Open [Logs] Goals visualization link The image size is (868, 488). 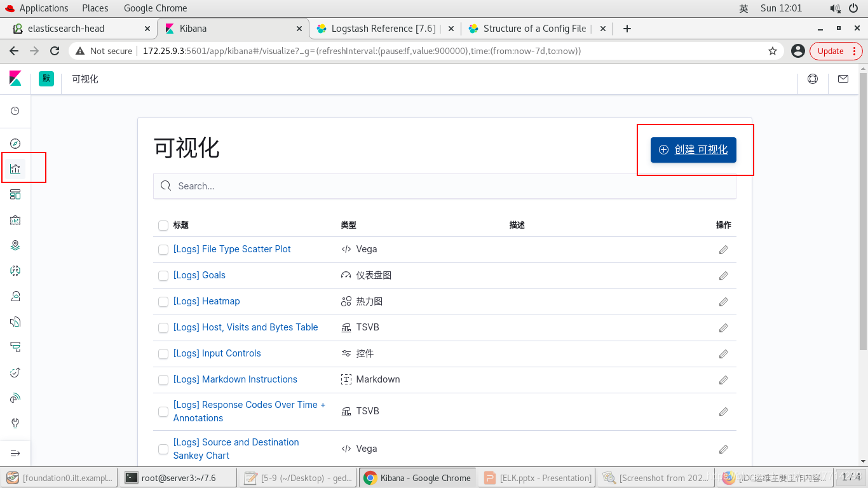point(200,275)
